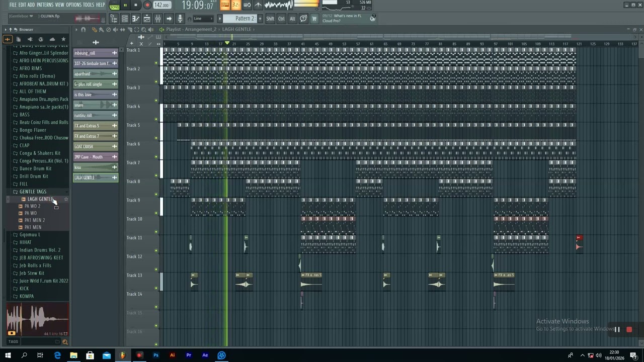Open the OPTIONS menu

click(73, 5)
